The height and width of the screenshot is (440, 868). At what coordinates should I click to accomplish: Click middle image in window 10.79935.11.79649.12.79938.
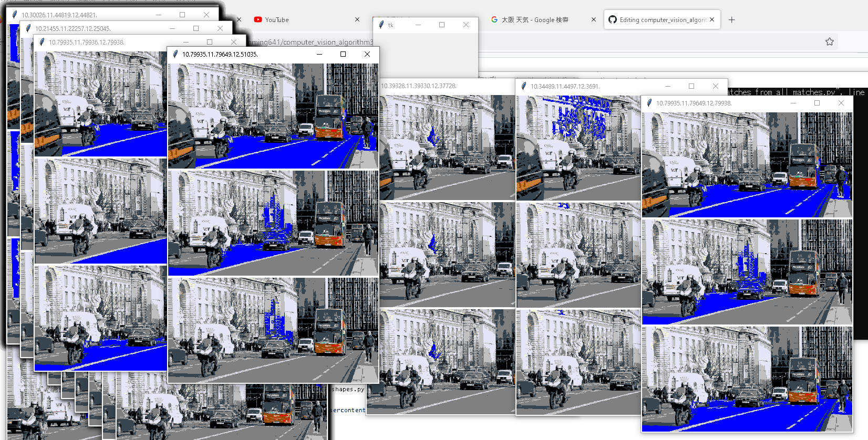tap(747, 272)
